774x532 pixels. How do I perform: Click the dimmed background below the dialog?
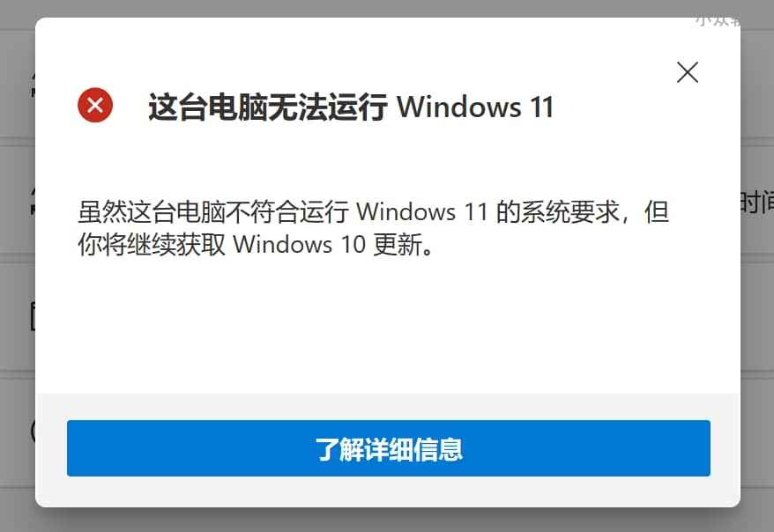coord(388,521)
